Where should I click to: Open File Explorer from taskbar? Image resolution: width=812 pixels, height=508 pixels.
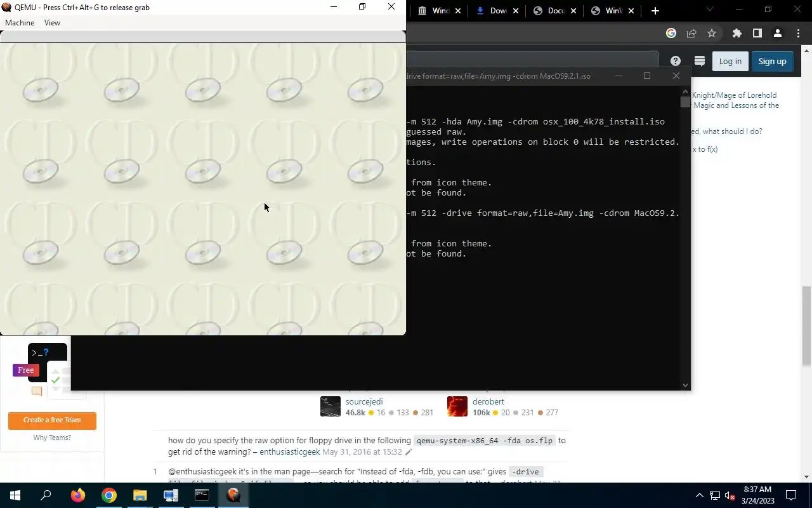coord(140,495)
